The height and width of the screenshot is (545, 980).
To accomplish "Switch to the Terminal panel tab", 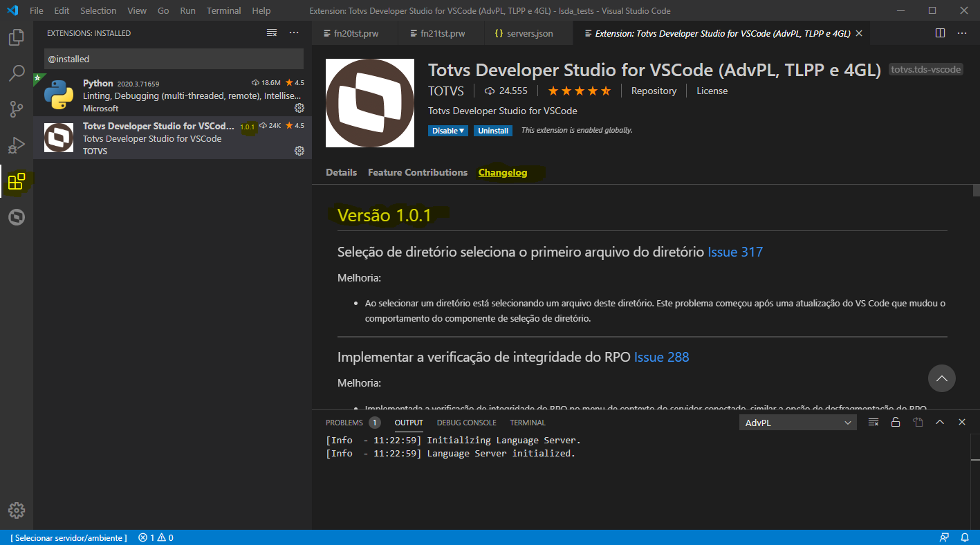I will click(528, 423).
